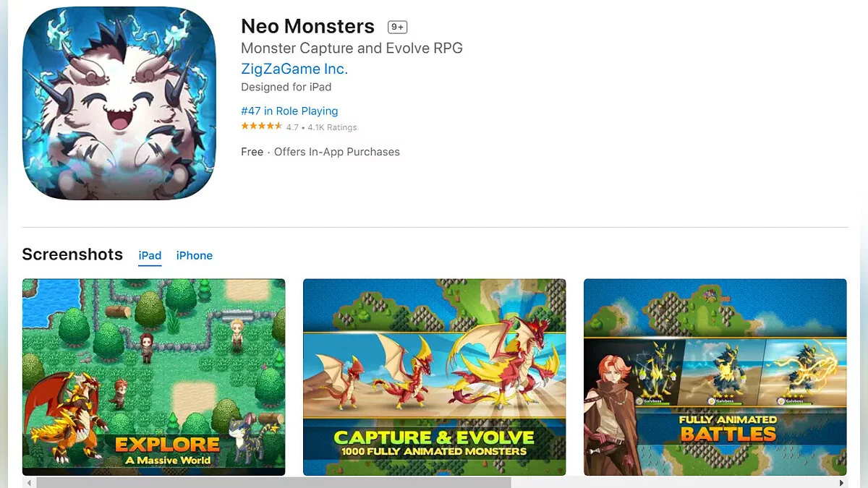Open the Explore A Massive World screenshot
Viewport: 868px width, 488px height.
tap(153, 377)
